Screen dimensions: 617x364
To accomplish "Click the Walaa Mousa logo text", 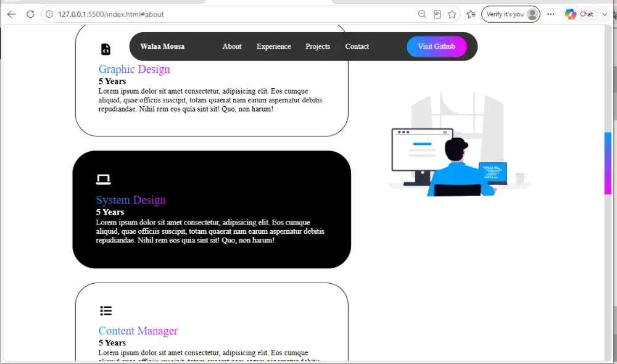I will coord(162,46).
